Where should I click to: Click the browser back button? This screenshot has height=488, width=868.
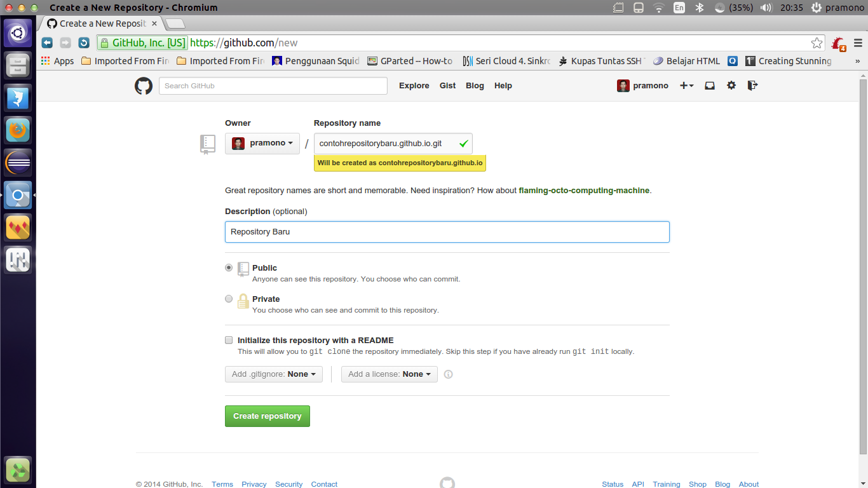[47, 43]
